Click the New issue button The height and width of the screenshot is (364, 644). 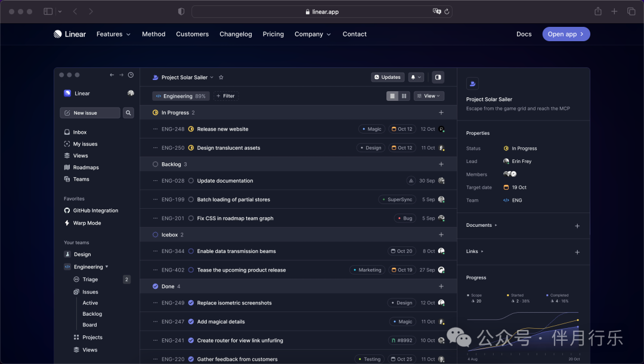click(x=90, y=113)
